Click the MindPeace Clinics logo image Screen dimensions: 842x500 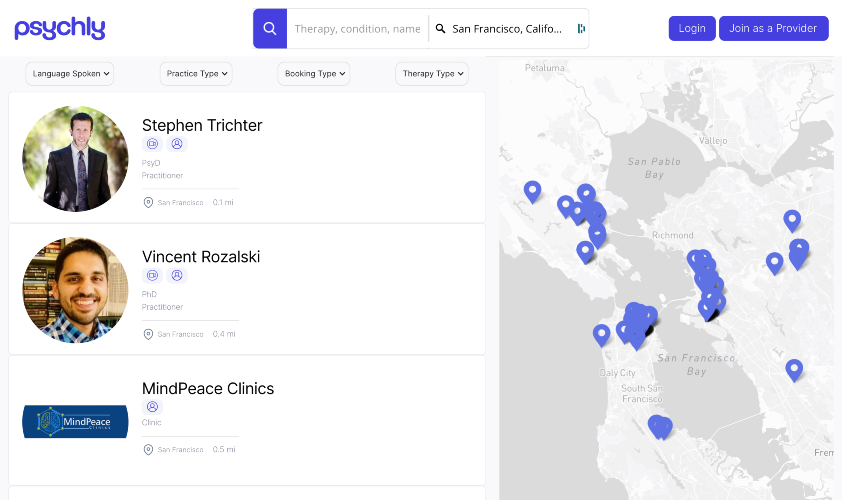click(75, 422)
